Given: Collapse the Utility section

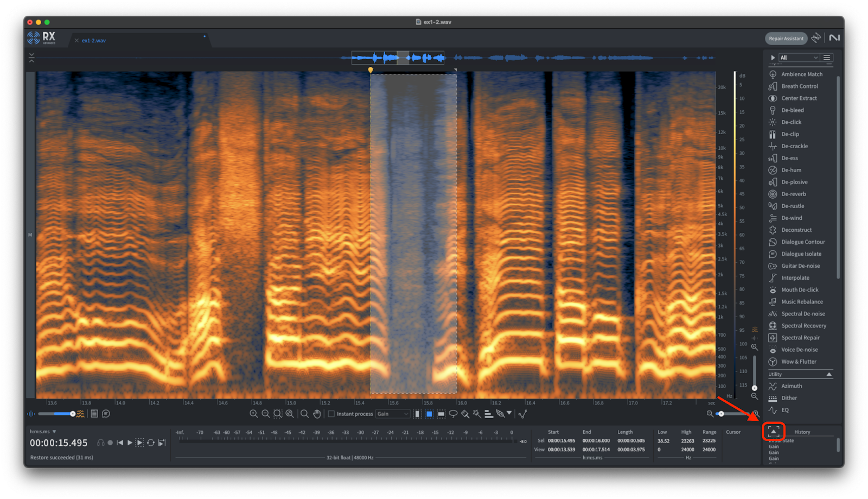Looking at the screenshot, I should (828, 374).
